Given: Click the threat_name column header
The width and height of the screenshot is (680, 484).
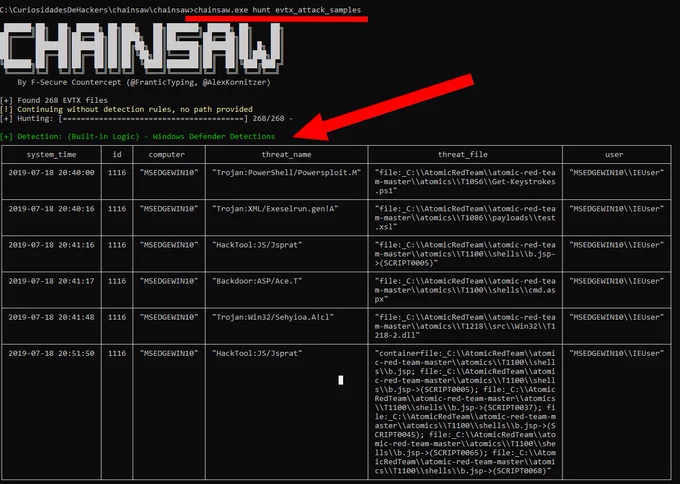Looking at the screenshot, I should [x=286, y=154].
